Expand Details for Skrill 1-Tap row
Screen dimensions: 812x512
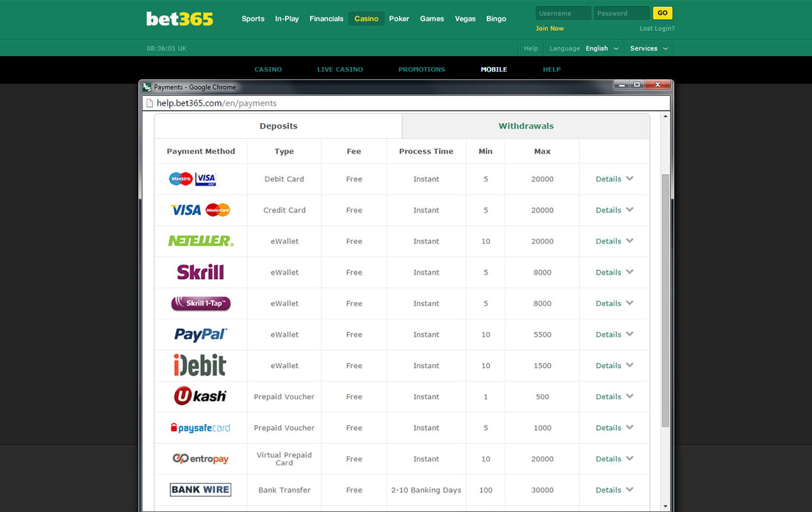(x=614, y=303)
